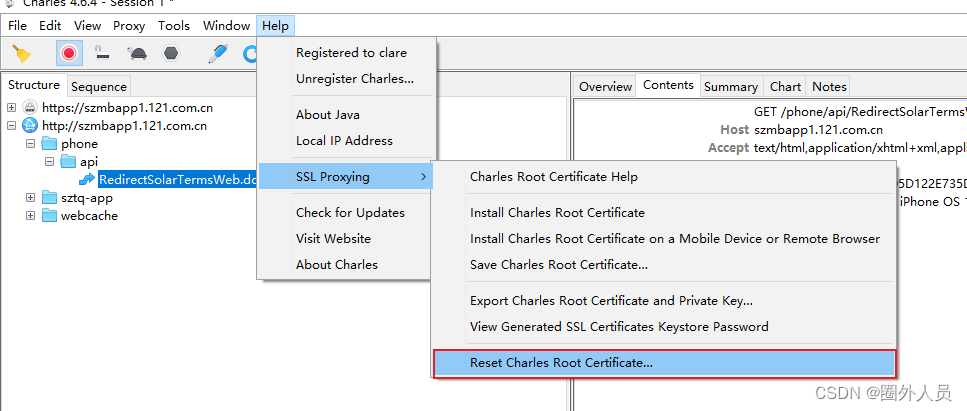Expand the sztq-app folder
The width and height of the screenshot is (967, 411).
(30, 197)
